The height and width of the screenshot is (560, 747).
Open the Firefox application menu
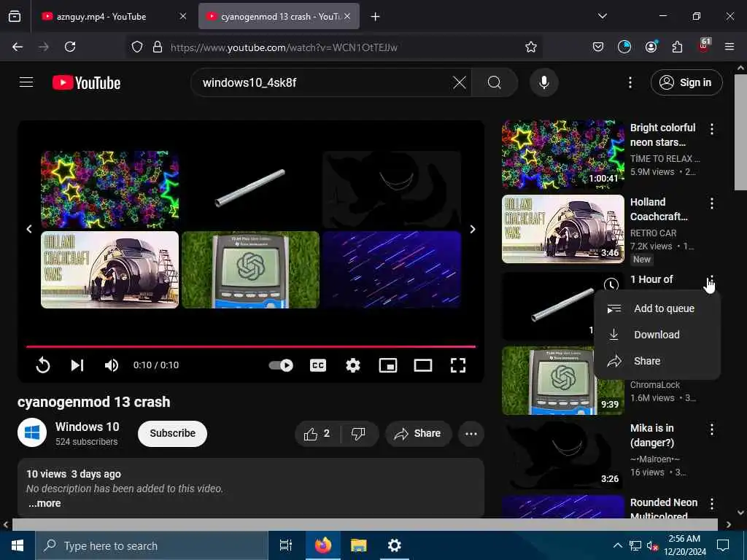(x=729, y=47)
